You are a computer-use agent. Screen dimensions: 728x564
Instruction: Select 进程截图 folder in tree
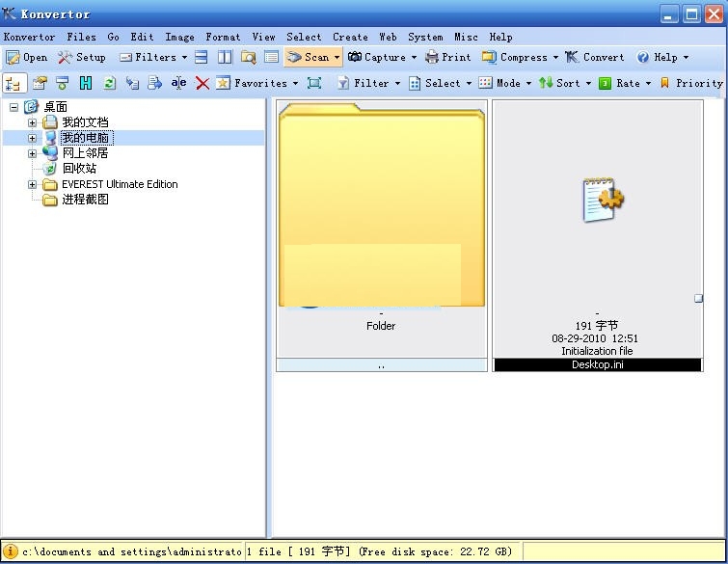click(86, 200)
